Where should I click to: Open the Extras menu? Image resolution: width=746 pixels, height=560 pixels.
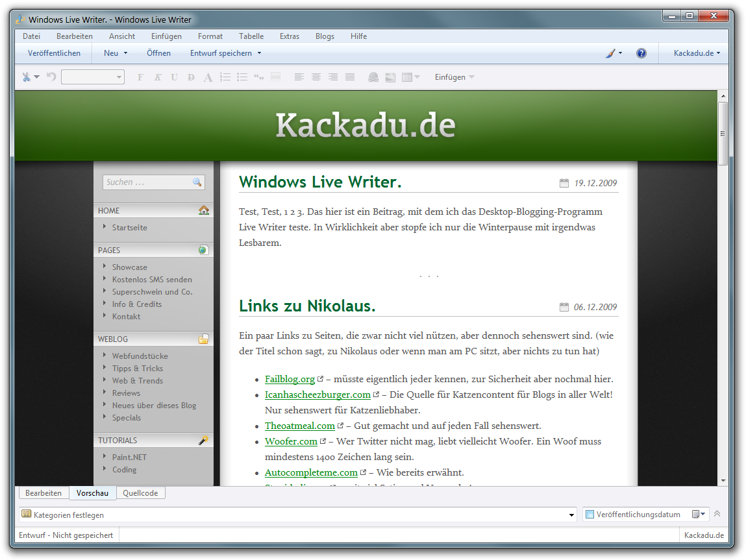tap(290, 36)
